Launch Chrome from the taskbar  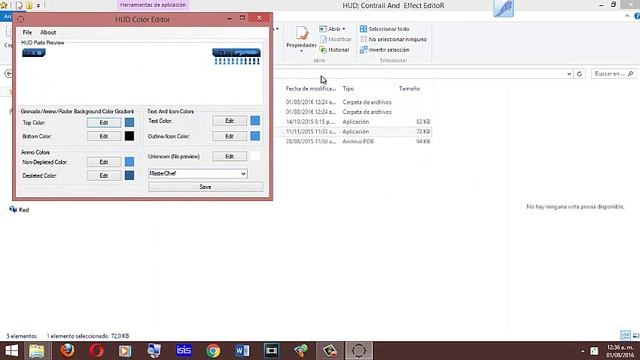(213, 351)
